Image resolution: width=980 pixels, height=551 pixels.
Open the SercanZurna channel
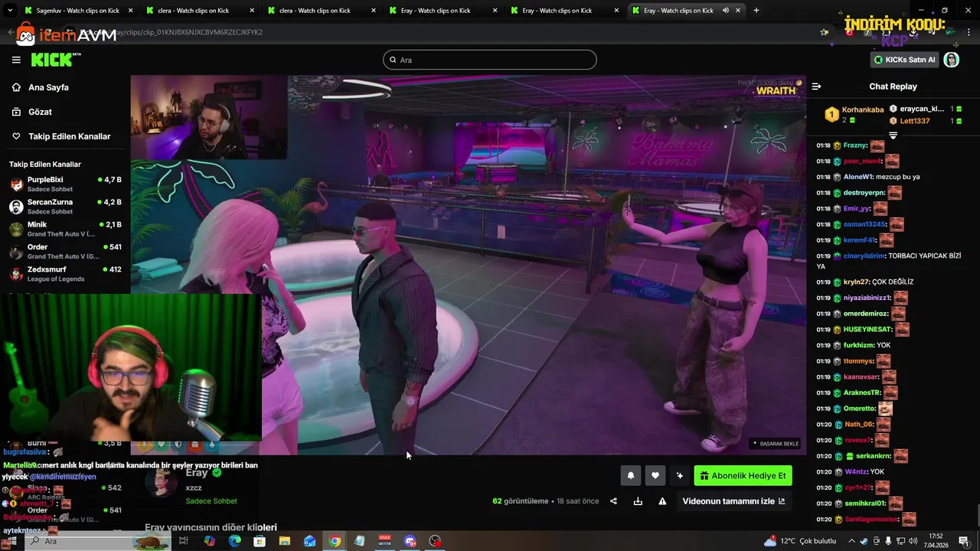click(x=65, y=207)
